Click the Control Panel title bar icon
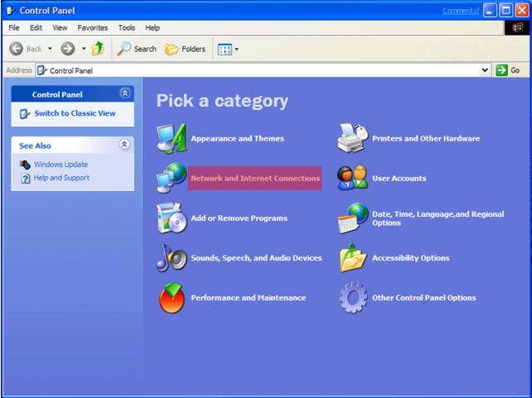 [x=11, y=10]
